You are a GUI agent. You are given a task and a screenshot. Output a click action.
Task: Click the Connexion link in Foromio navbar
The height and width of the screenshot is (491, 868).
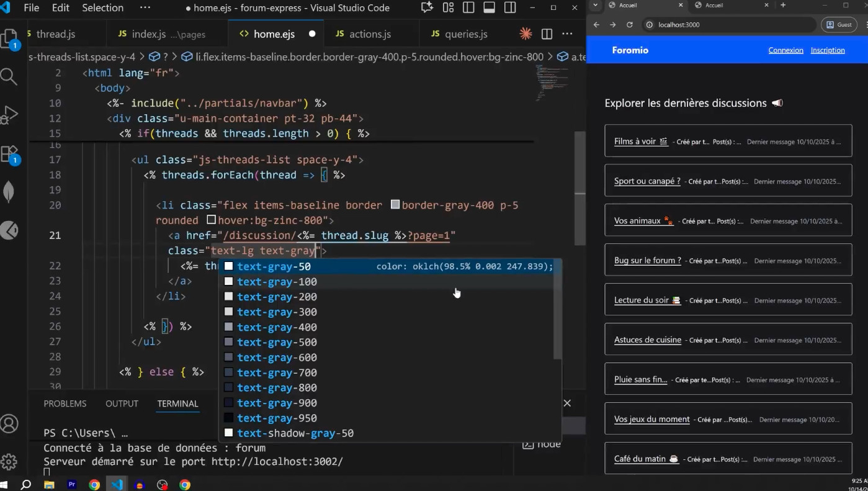(785, 50)
